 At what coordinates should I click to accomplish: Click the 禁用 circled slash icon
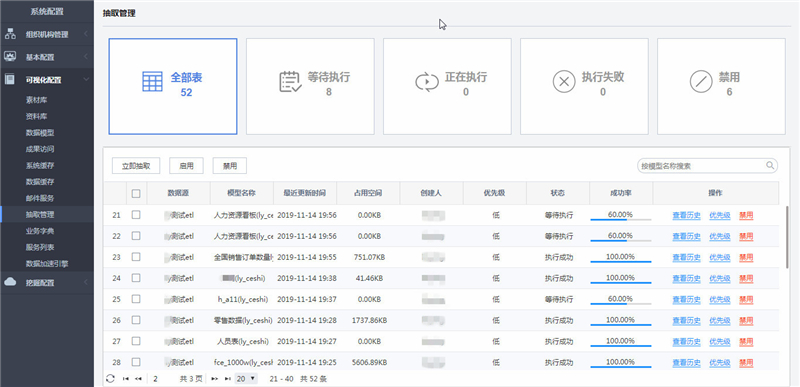click(701, 82)
